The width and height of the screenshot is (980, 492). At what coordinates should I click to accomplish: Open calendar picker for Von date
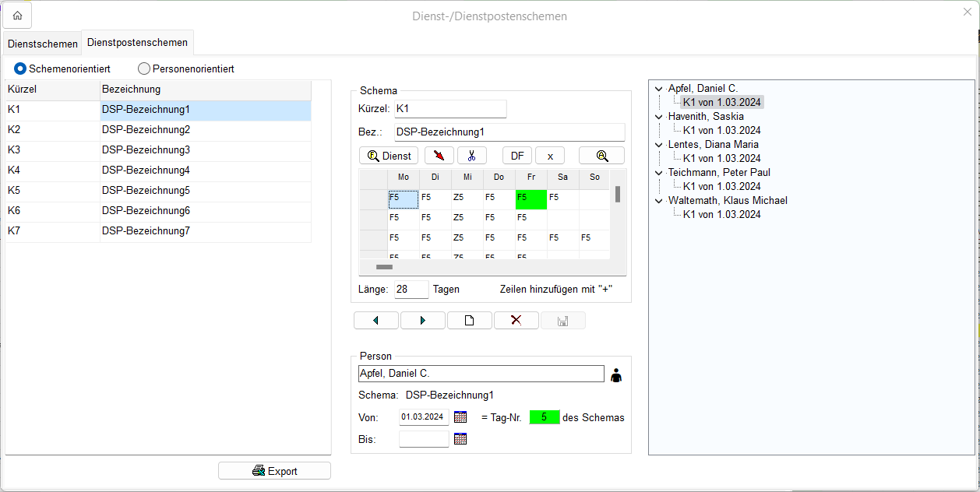(460, 417)
